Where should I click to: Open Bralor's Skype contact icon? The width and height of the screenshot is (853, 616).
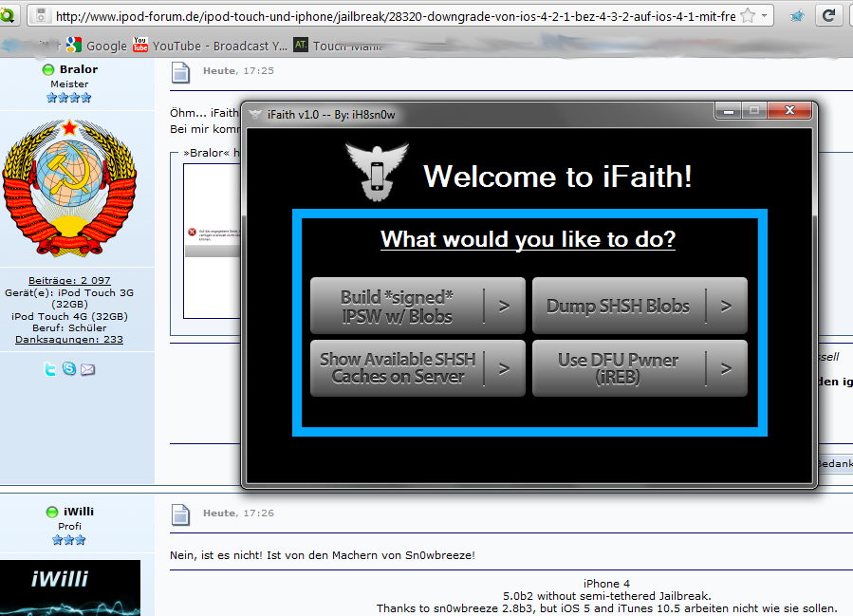pos(69,369)
